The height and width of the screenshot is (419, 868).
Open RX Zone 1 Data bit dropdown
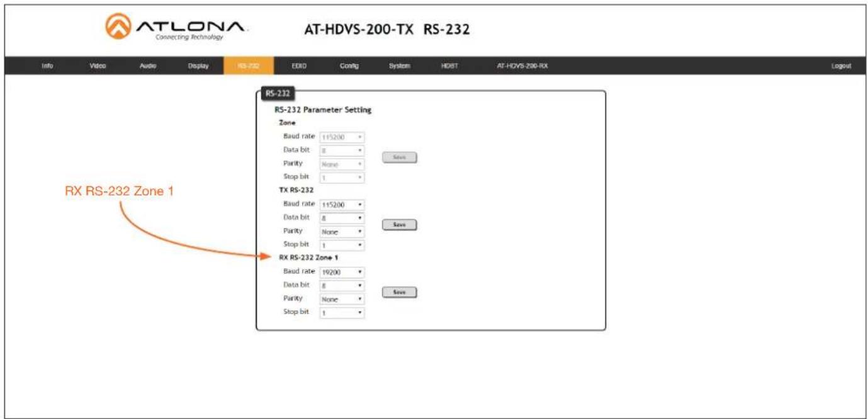pyautogui.click(x=342, y=285)
